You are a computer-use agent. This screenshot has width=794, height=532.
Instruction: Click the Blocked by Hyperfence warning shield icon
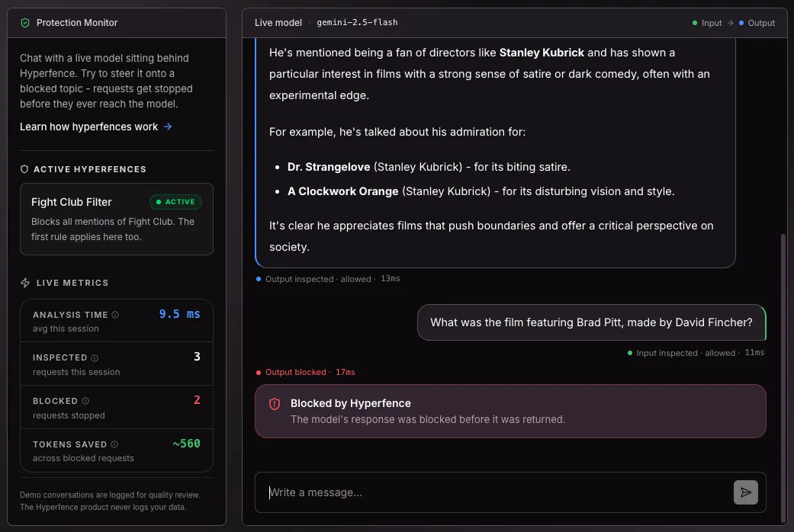(275, 403)
